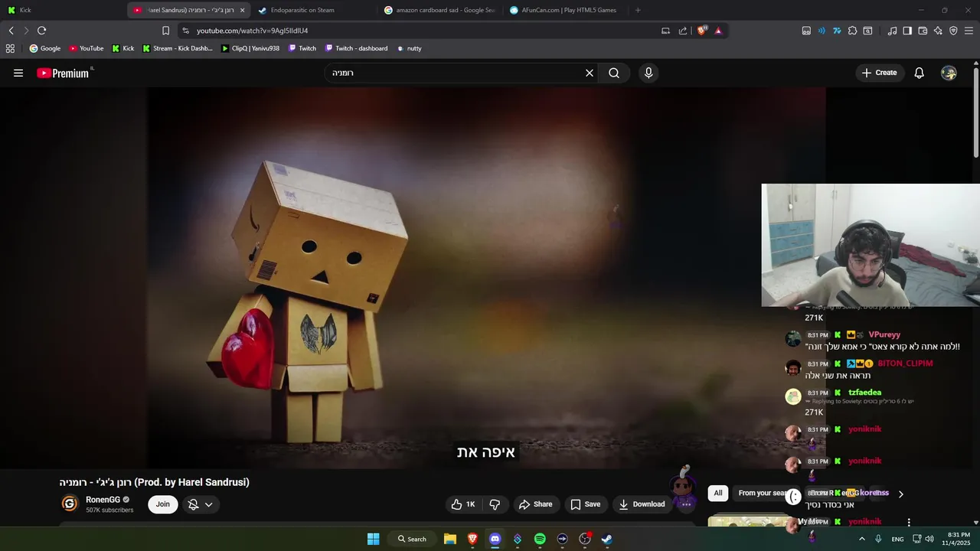This screenshot has width=980, height=551.
Task: Click the address bar URL
Action: coord(252,31)
